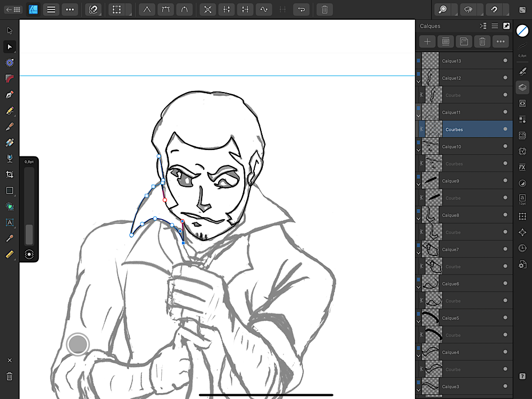
Task: Collapse the Calque12 layer group
Action: [x=418, y=81]
